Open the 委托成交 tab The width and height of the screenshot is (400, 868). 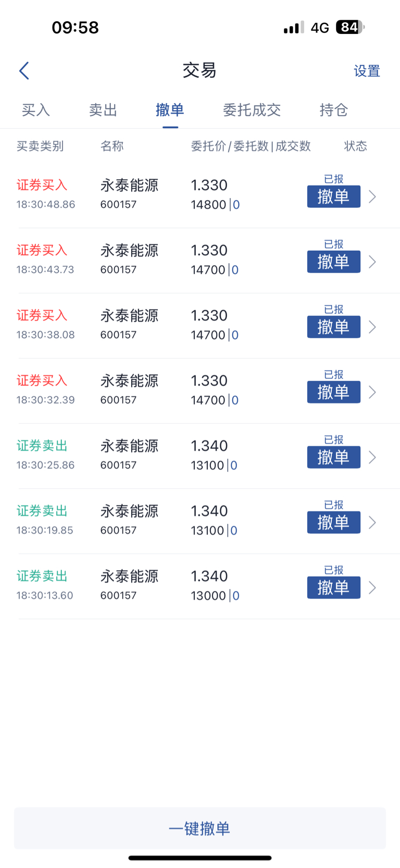coord(252,110)
